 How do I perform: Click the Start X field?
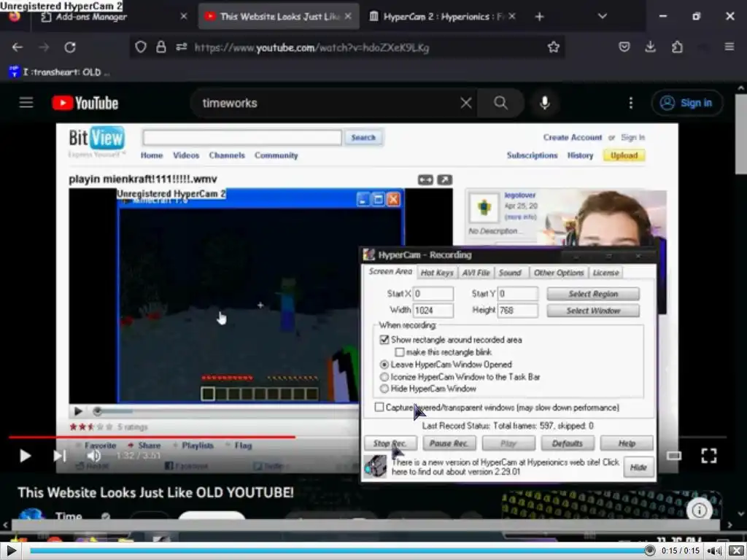[433, 294]
